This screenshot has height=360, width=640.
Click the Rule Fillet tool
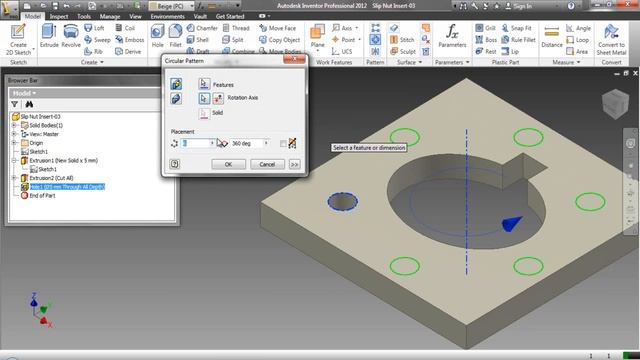518,40
